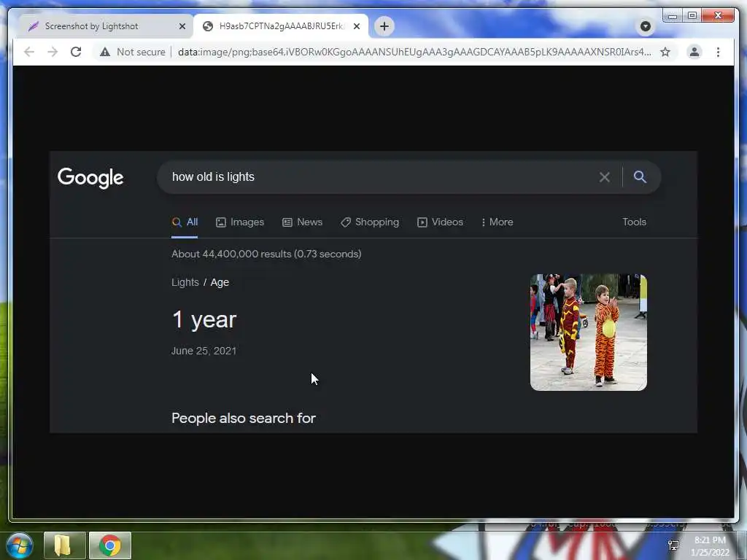Minimize the Chrome window
The height and width of the screenshot is (560, 747).
[x=672, y=16]
